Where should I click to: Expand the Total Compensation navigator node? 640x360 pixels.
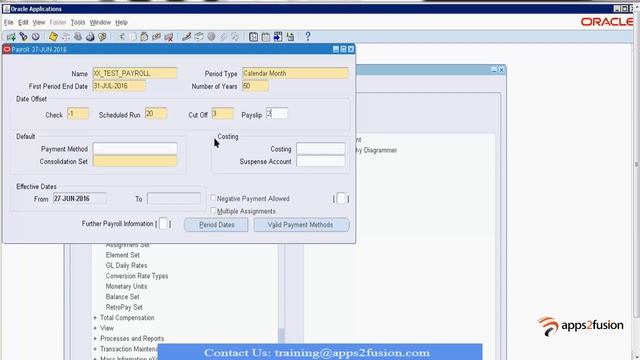point(95,318)
